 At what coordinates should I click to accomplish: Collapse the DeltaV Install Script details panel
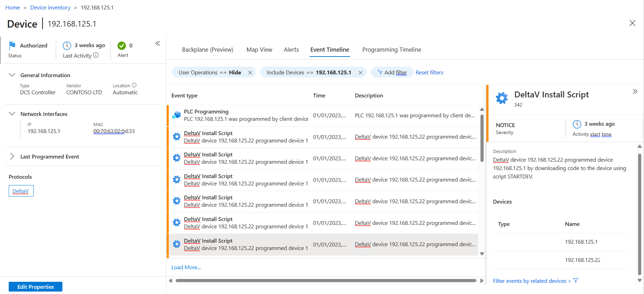coord(635,91)
